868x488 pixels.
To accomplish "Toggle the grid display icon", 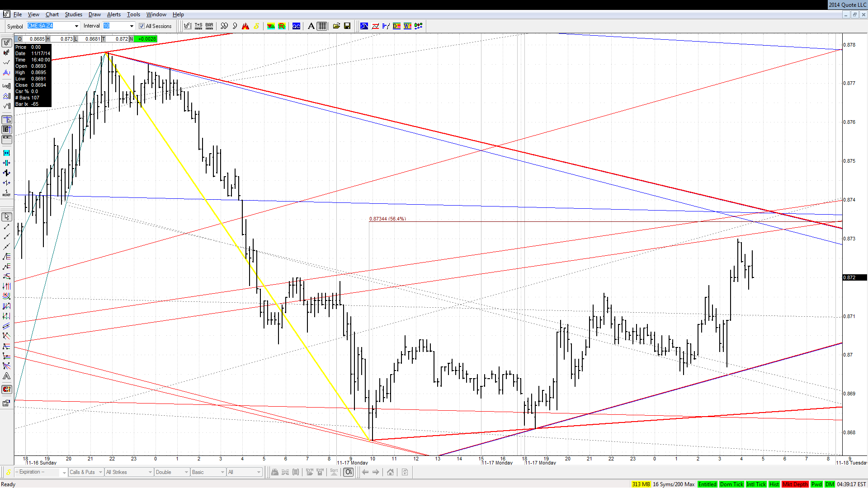I will click(322, 26).
